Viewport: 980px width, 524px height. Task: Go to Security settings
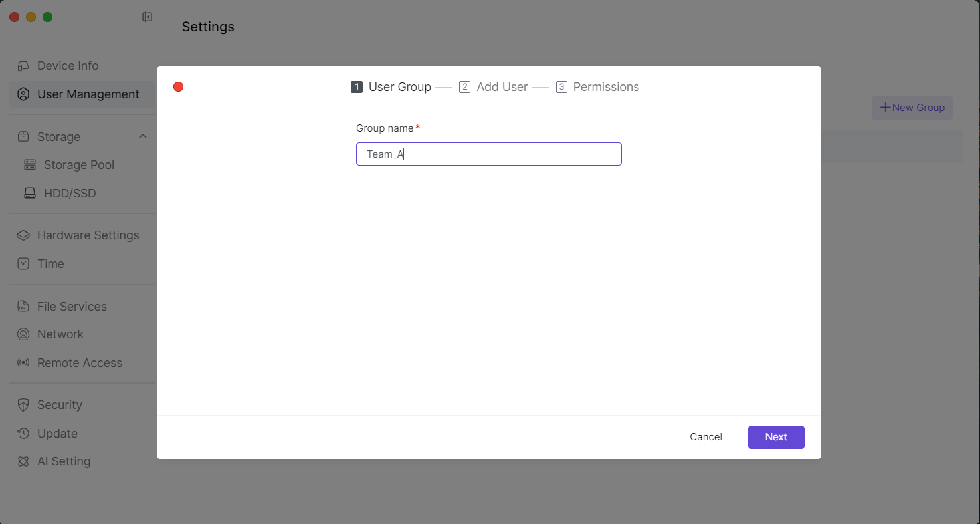(59, 405)
